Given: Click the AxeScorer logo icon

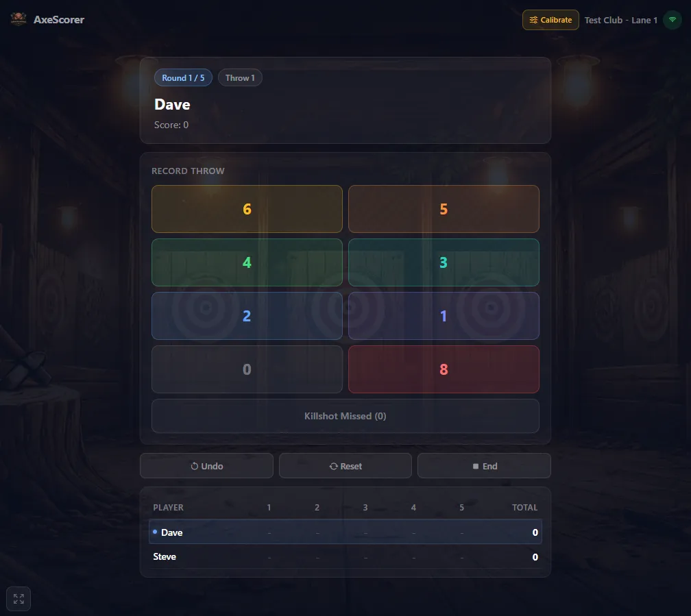Looking at the screenshot, I should pyautogui.click(x=18, y=19).
